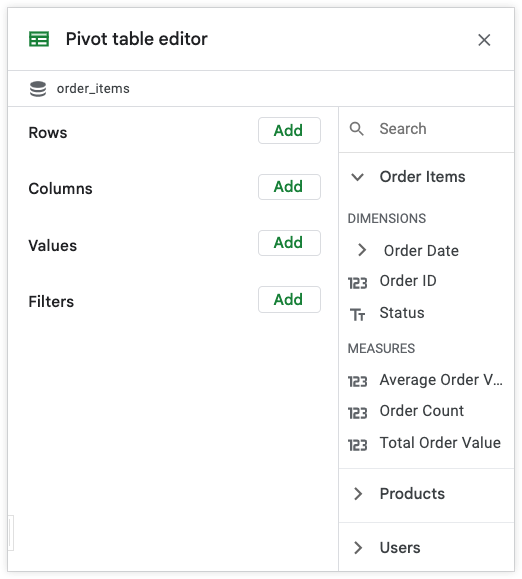Focus the Search fields input
This screenshot has width=522, height=579.
[x=426, y=129]
